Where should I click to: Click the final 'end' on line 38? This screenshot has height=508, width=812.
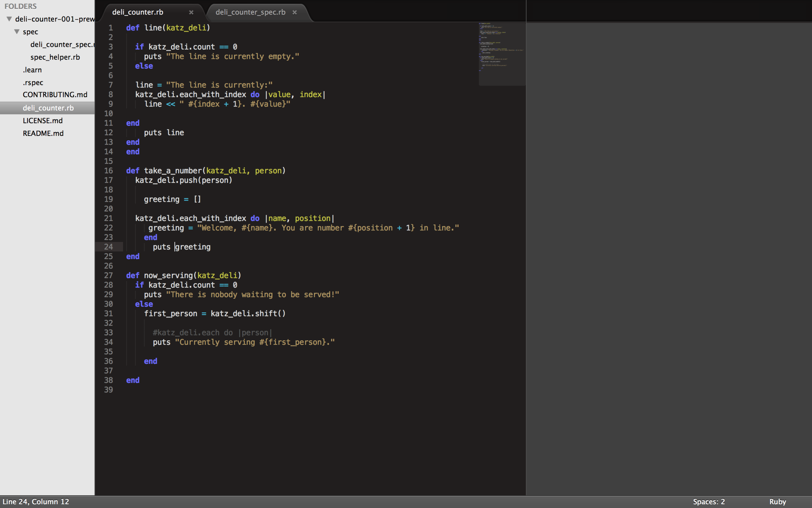[x=133, y=380]
